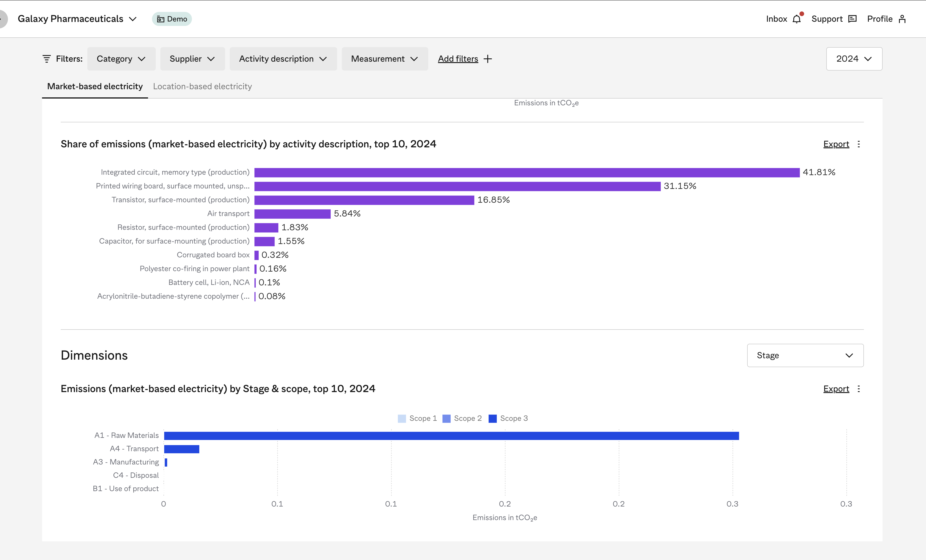This screenshot has height=560, width=926.
Task: Open the kebab menu beside the top Export link
Action: pos(859,144)
